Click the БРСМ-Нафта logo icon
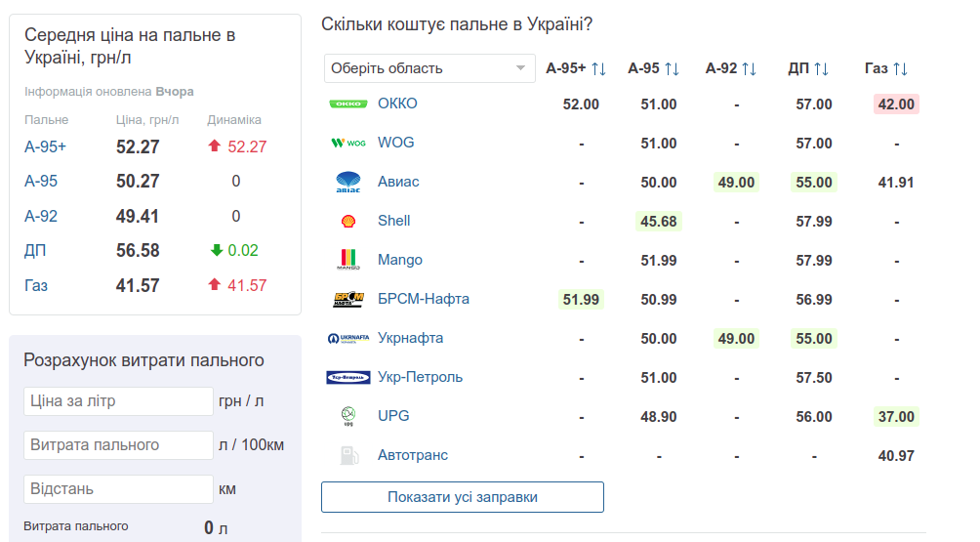 [x=347, y=299]
